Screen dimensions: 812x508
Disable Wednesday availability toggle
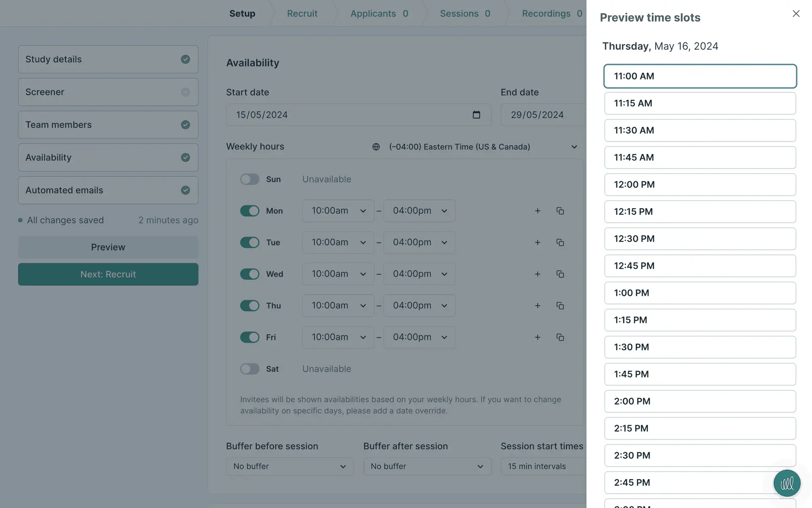[x=250, y=274]
